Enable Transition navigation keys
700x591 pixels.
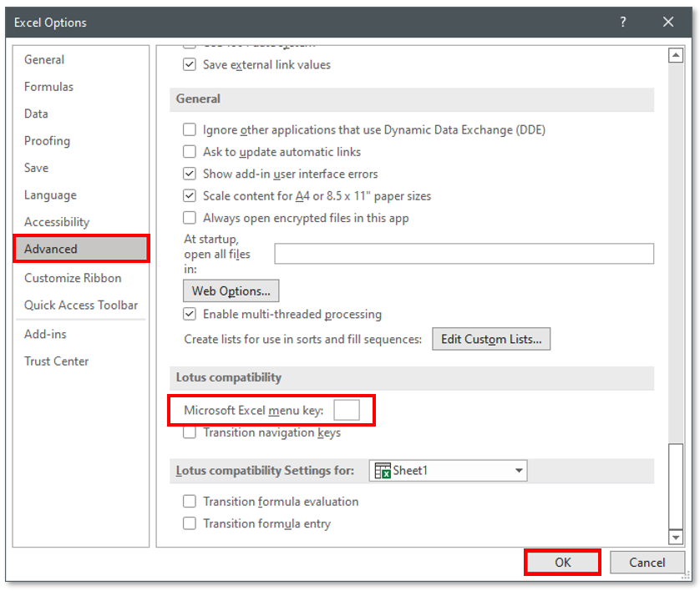190,433
